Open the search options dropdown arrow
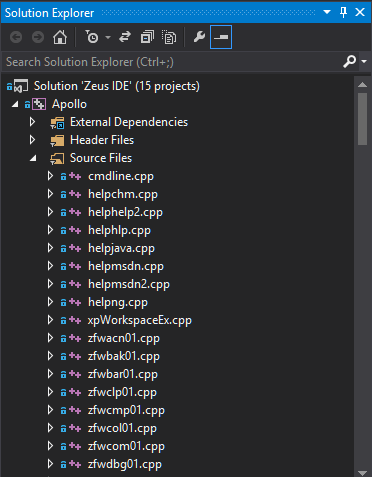The image size is (372, 477). tap(364, 62)
